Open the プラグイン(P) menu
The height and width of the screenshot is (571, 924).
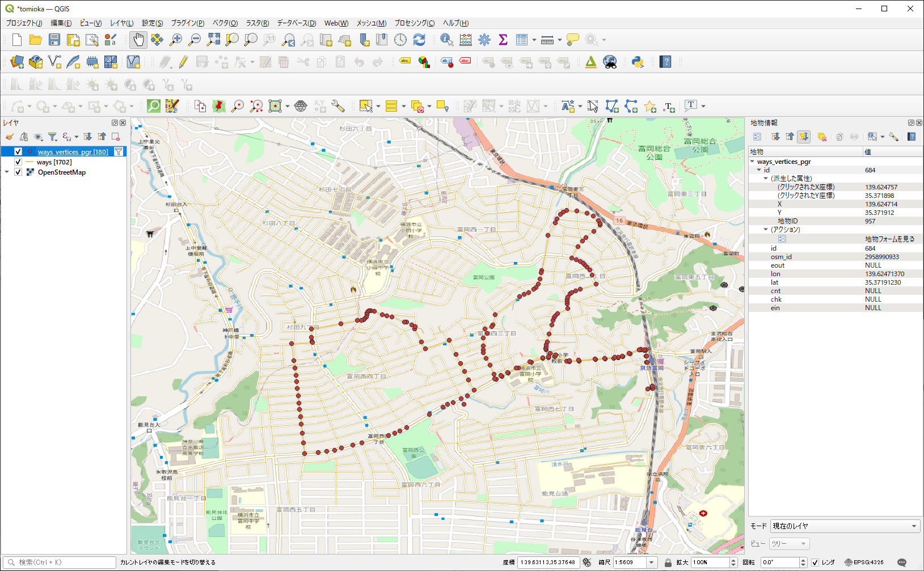coord(187,23)
